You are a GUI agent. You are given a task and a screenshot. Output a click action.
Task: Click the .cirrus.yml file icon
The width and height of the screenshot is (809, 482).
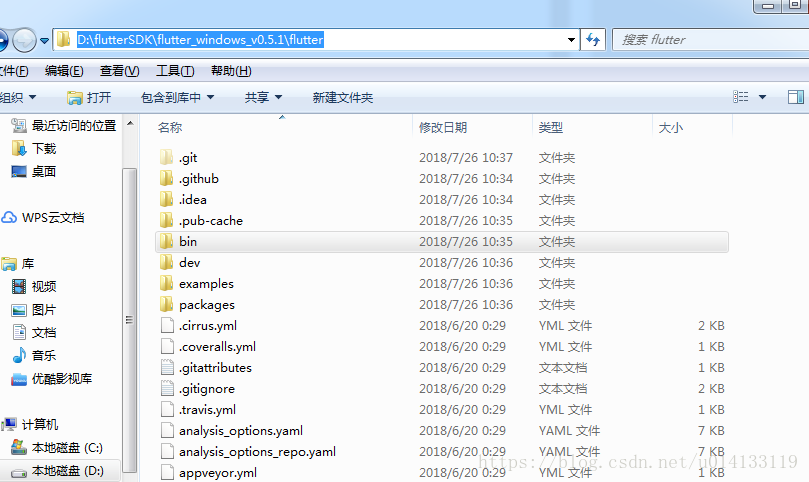point(167,325)
